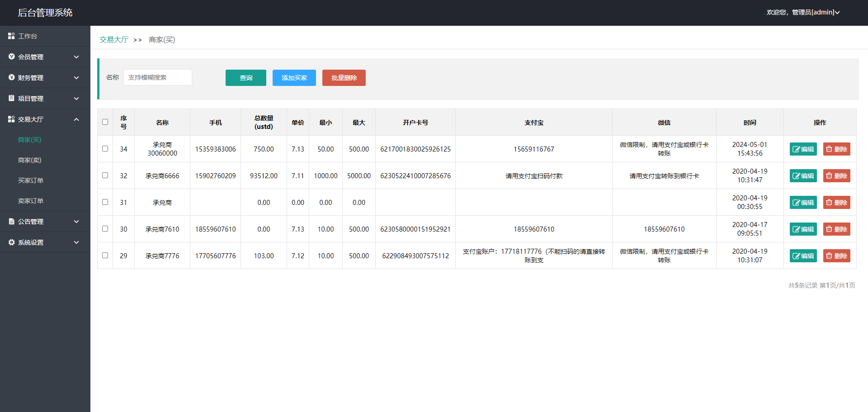Toggle the select-all checkbox in table header
The height and width of the screenshot is (412, 868).
point(105,122)
